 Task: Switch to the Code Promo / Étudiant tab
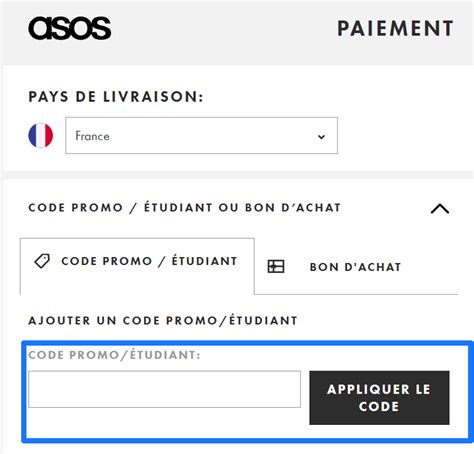coord(137,266)
